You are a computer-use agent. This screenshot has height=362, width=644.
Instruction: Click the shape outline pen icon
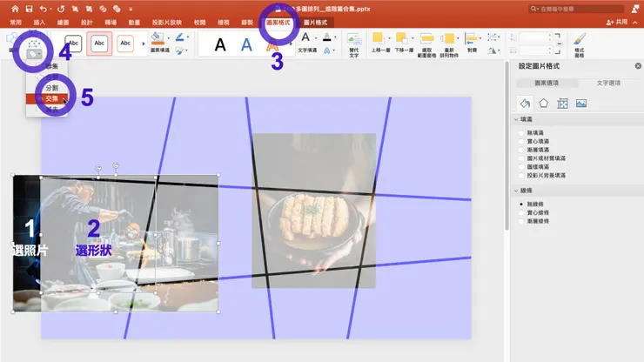click(x=179, y=37)
